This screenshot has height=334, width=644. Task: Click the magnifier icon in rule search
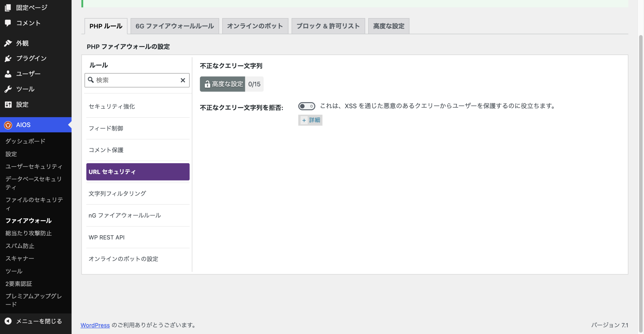91,80
